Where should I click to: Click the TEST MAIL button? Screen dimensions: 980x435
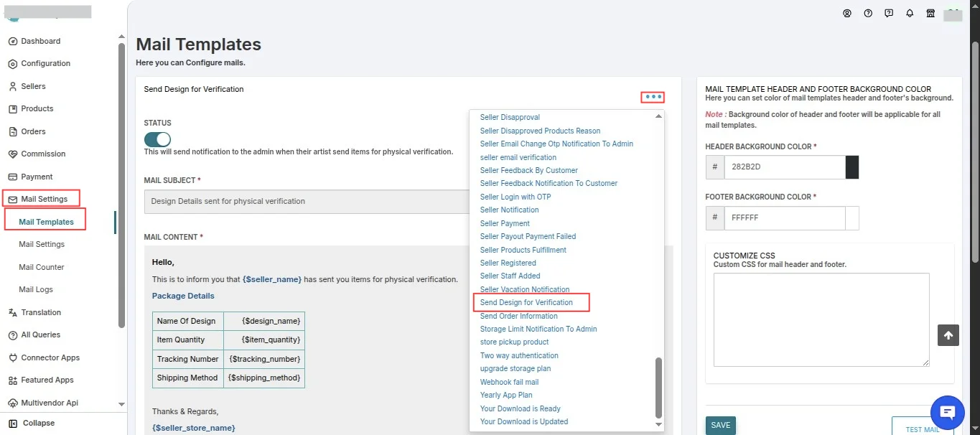(923, 428)
